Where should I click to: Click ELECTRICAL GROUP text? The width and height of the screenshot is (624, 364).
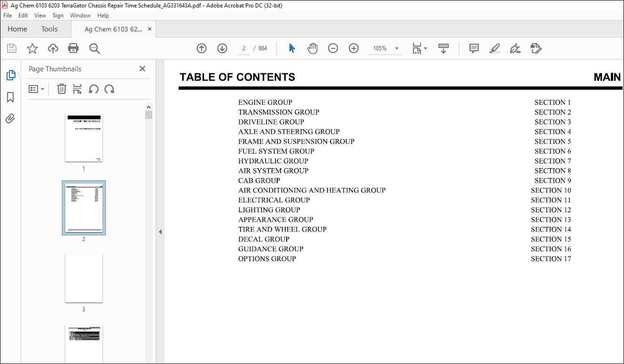click(x=274, y=200)
